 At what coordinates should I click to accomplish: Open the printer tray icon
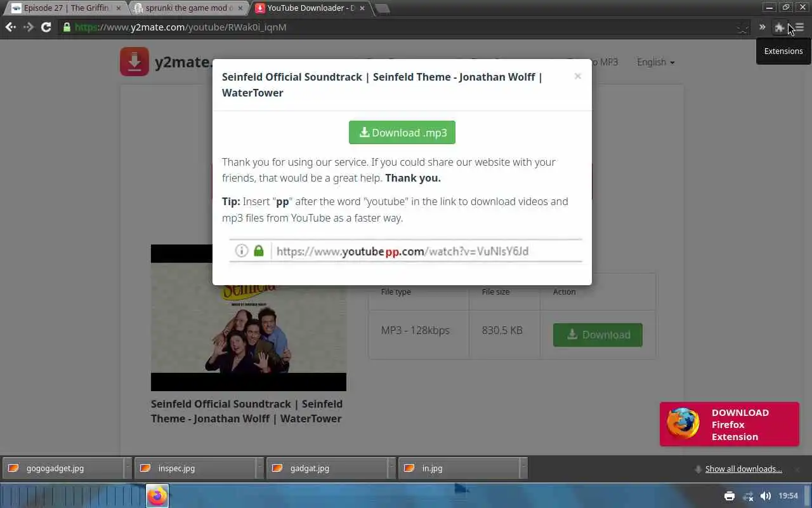pos(730,496)
